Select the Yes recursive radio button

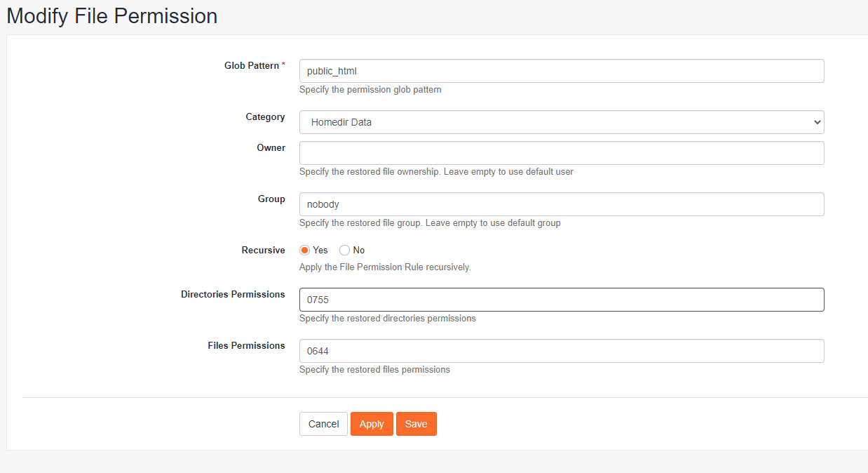305,251
